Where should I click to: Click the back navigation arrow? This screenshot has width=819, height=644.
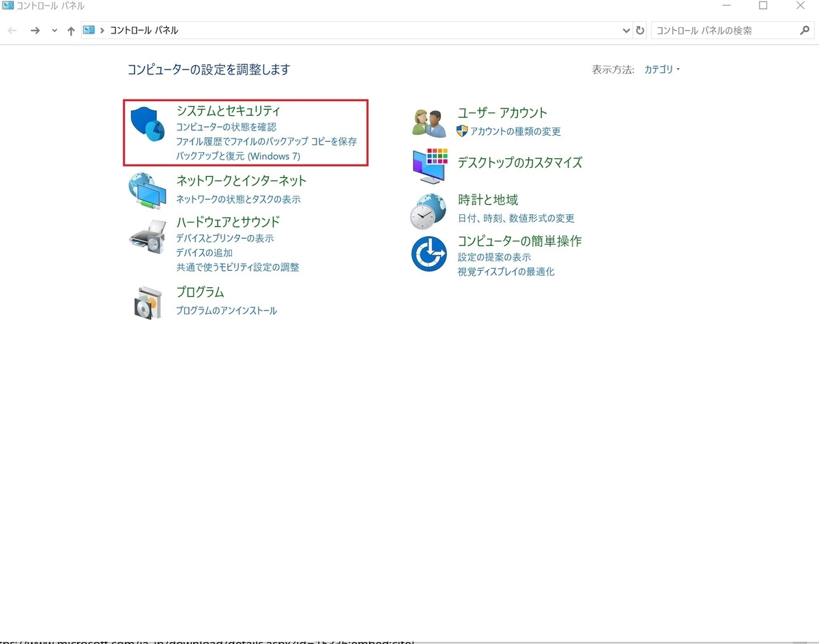tap(11, 30)
